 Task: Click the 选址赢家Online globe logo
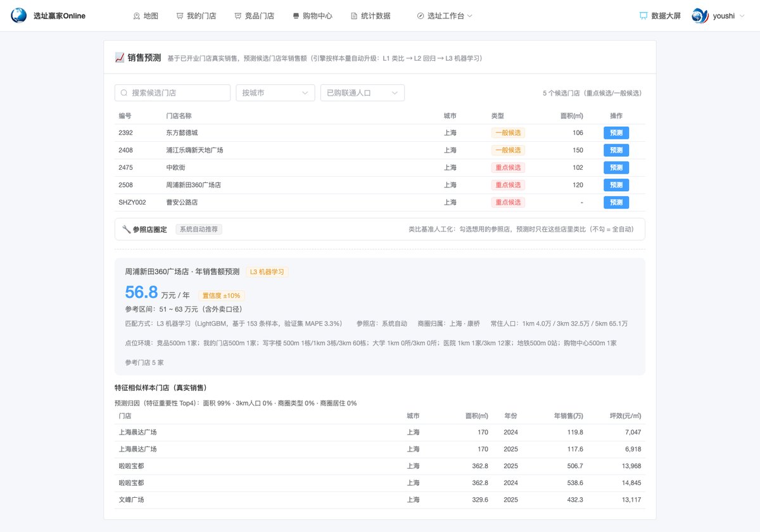[19, 16]
